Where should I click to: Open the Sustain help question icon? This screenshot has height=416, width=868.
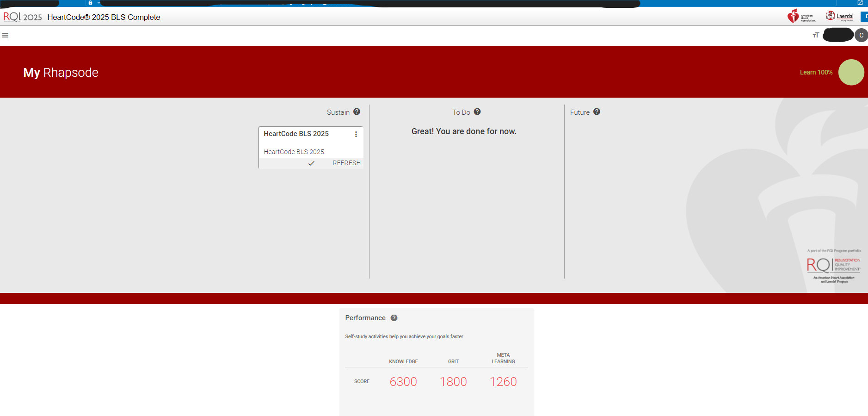pos(357,112)
